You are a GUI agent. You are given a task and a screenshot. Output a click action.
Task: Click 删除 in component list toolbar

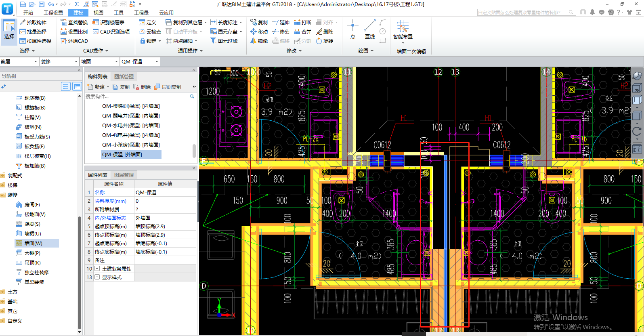(142, 87)
